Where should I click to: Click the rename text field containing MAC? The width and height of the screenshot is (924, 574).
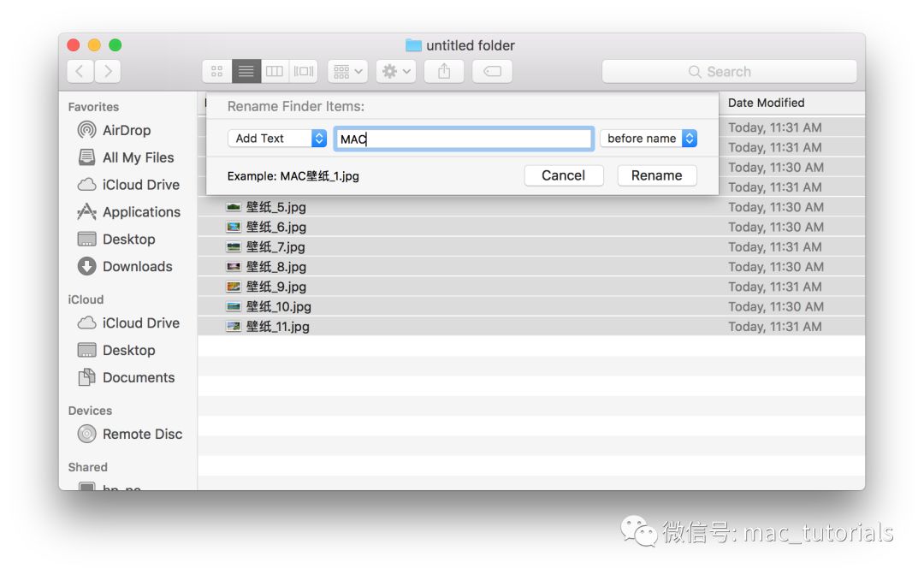[x=463, y=139]
